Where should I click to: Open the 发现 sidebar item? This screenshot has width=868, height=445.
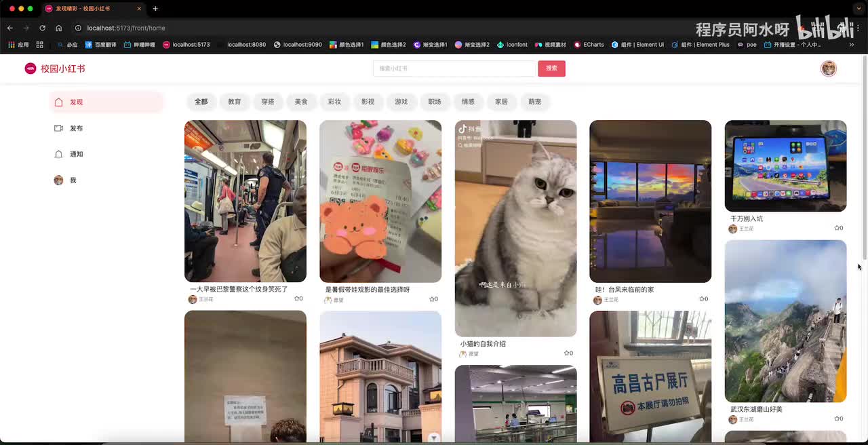(107, 102)
